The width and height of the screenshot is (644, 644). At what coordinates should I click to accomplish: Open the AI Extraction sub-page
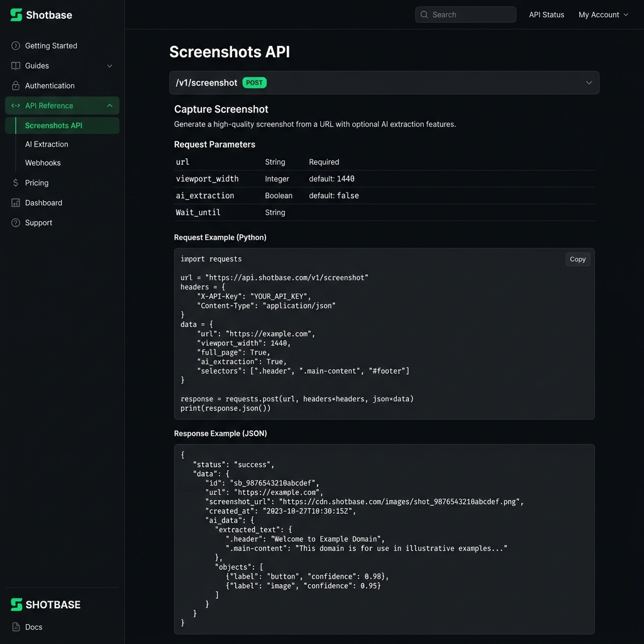pos(47,144)
